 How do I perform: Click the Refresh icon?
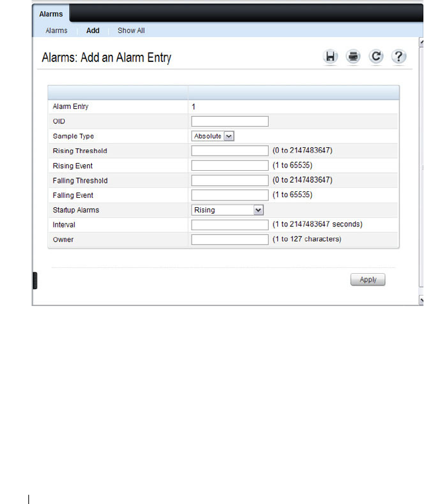click(x=376, y=57)
